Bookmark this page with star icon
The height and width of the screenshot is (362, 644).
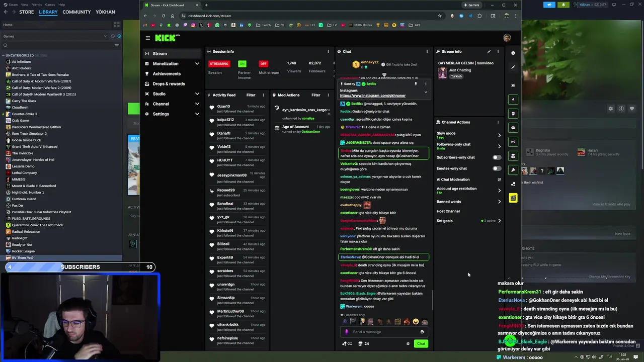pyautogui.click(x=439, y=16)
